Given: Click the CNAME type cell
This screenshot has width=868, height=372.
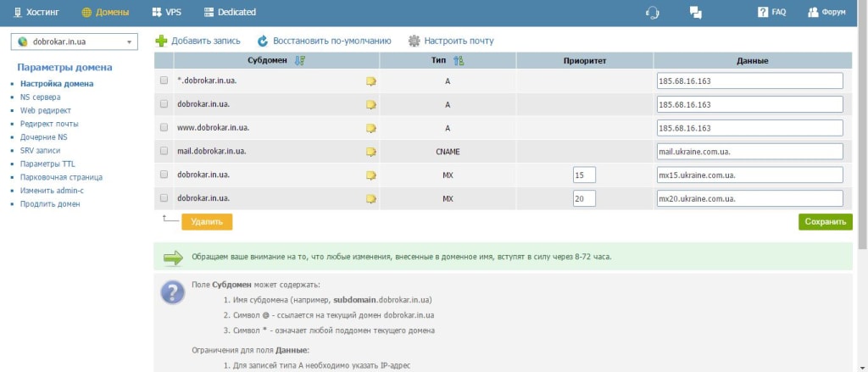Looking at the screenshot, I should click(x=448, y=152).
